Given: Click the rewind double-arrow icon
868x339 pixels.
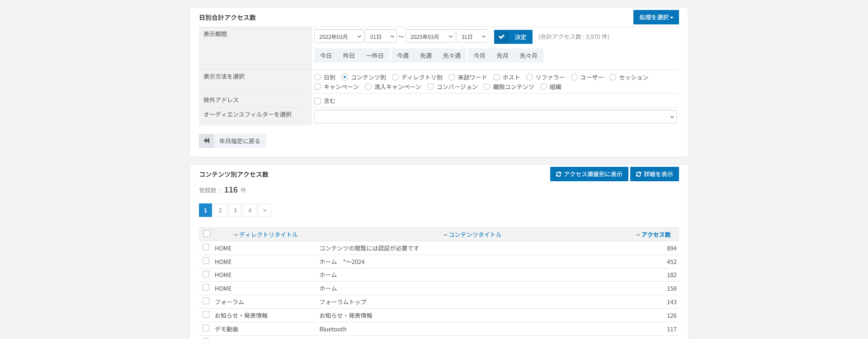Looking at the screenshot, I should pyautogui.click(x=206, y=141).
